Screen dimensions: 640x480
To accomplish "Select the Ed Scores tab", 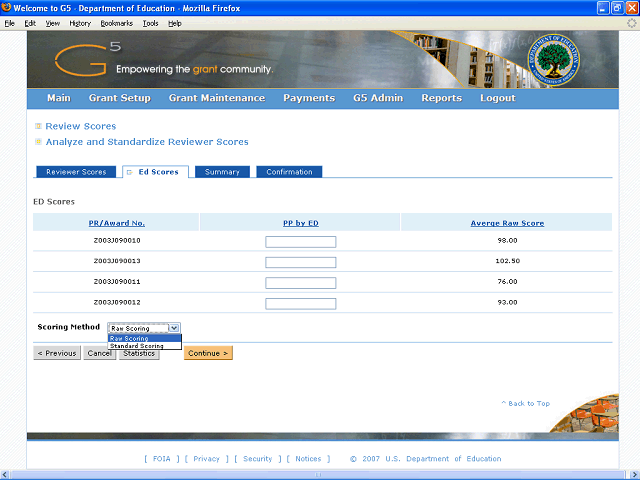I will (x=156, y=172).
